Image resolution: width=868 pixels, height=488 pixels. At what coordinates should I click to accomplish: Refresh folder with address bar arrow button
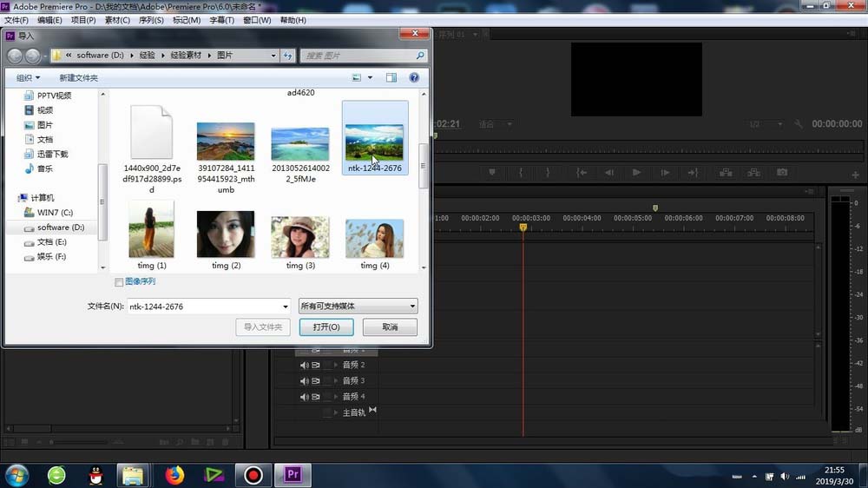288,56
